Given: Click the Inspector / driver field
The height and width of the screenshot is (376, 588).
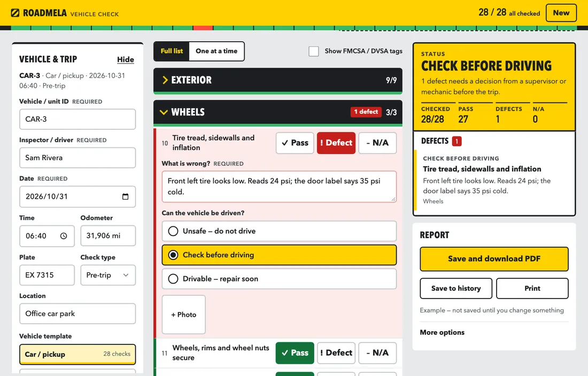Looking at the screenshot, I should pyautogui.click(x=78, y=158).
